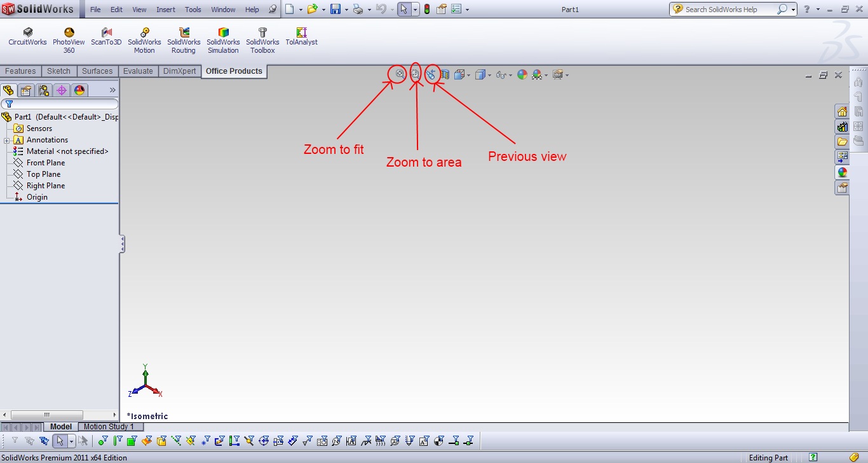The width and height of the screenshot is (868, 463).
Task: Open the Hide/Show Items dropdown
Action: (511, 75)
